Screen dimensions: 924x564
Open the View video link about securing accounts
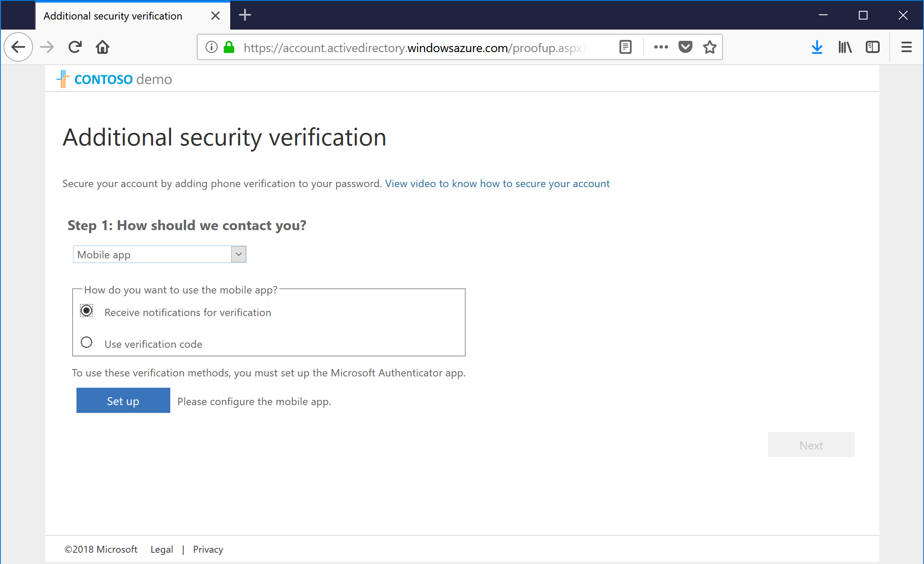[x=497, y=183]
